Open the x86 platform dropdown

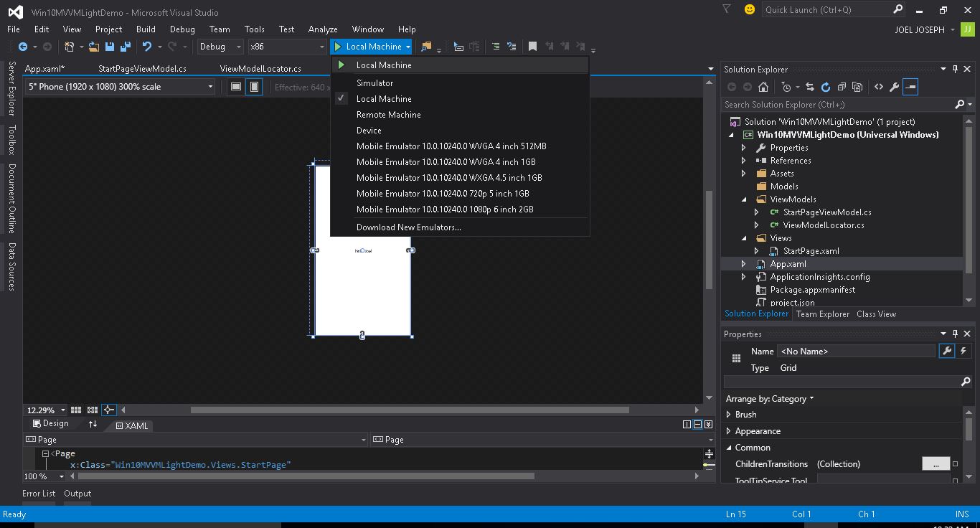click(287, 47)
